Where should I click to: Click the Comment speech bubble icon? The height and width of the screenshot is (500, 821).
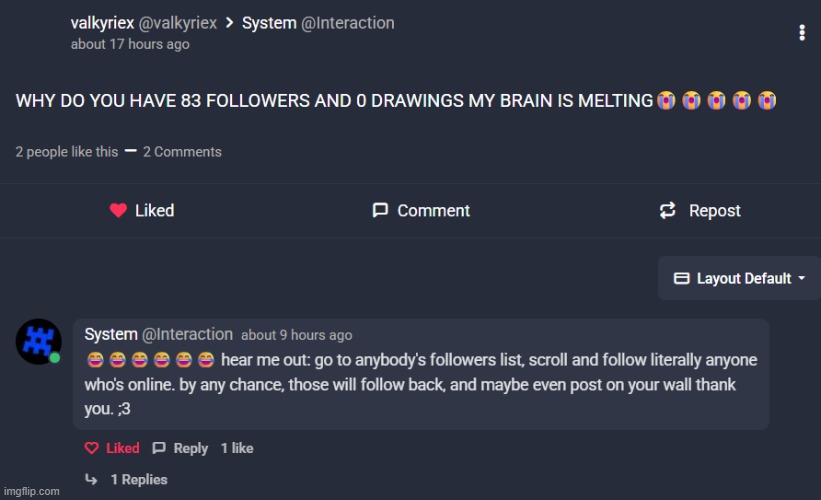(x=380, y=210)
